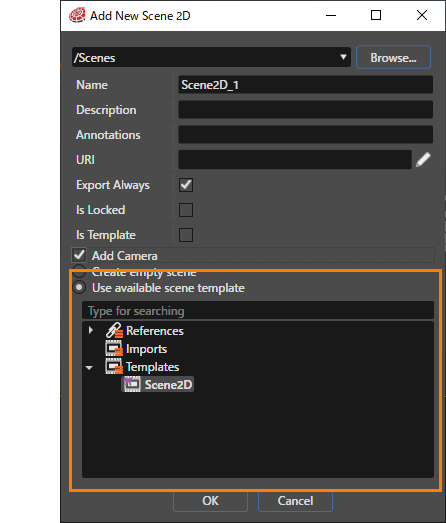
Task: Expand the References tree node
Action: (x=90, y=330)
